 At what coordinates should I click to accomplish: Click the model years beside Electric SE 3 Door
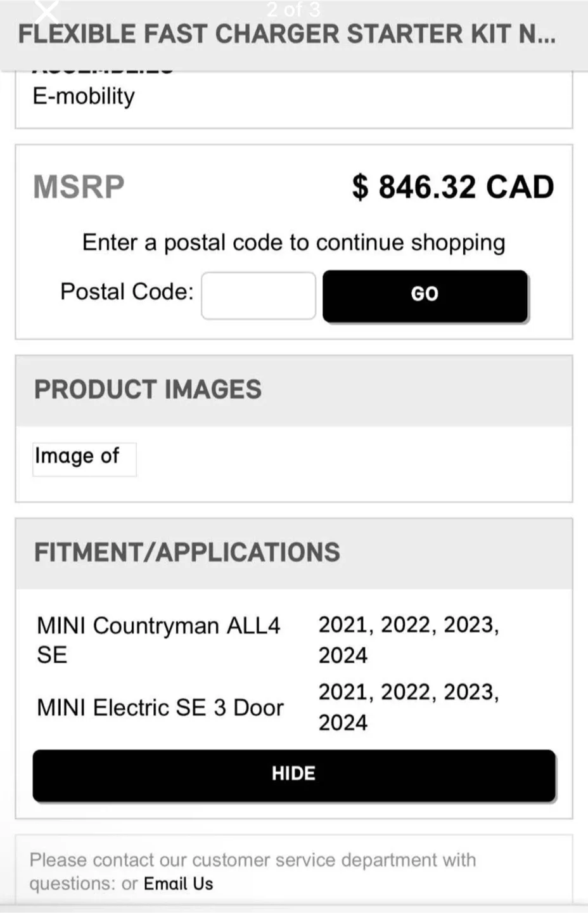408,707
